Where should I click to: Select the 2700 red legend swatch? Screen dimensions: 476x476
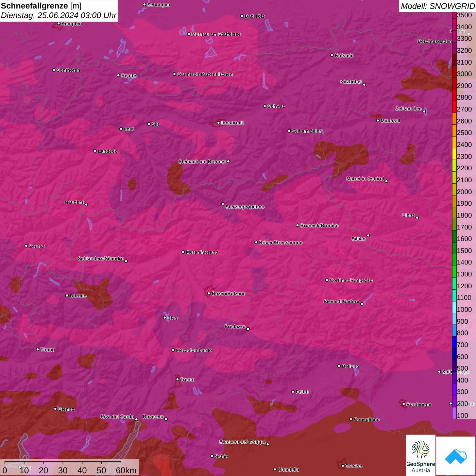(x=454, y=109)
